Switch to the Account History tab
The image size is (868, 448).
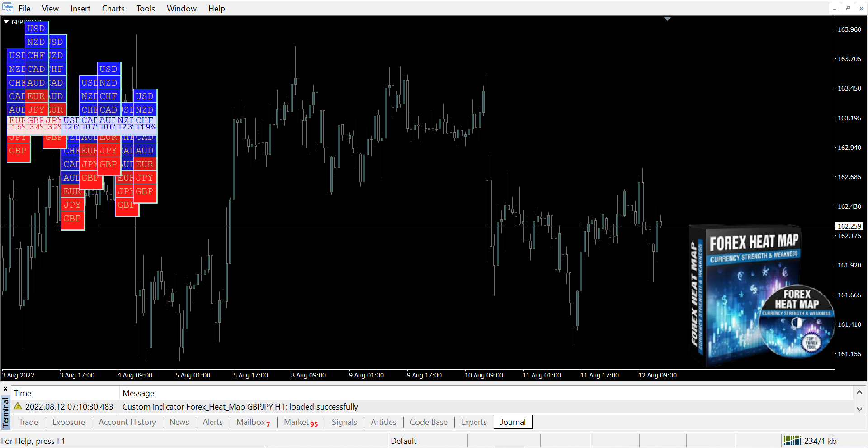tap(127, 422)
